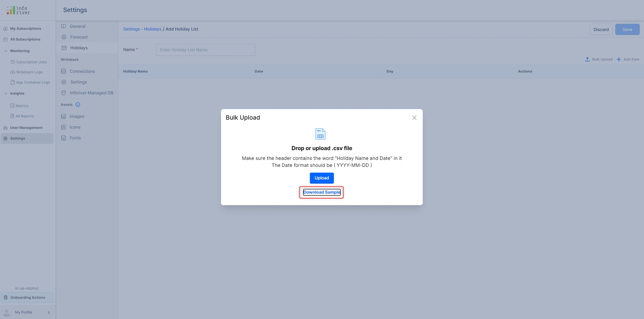Open the Fonts assets page

75,138
